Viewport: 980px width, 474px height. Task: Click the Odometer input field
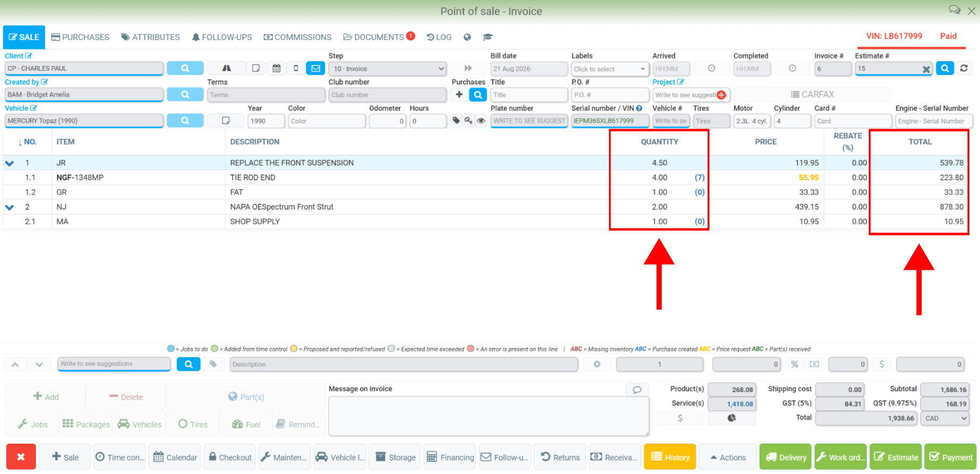(388, 121)
